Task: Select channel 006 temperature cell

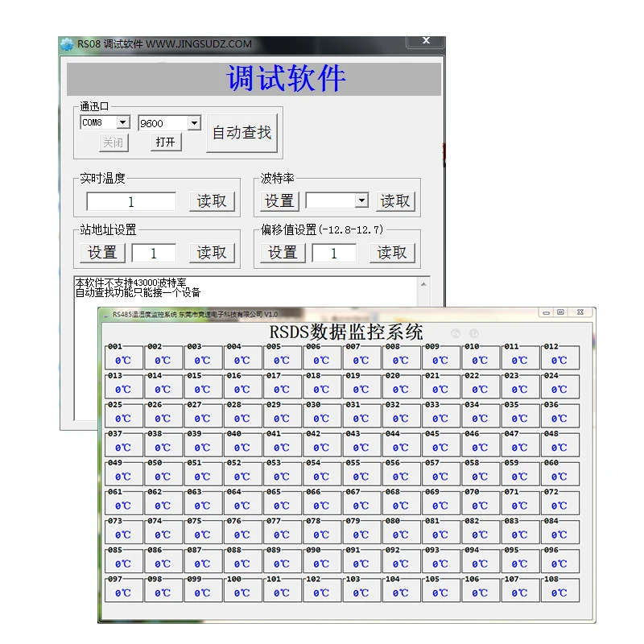Action: pos(321,357)
